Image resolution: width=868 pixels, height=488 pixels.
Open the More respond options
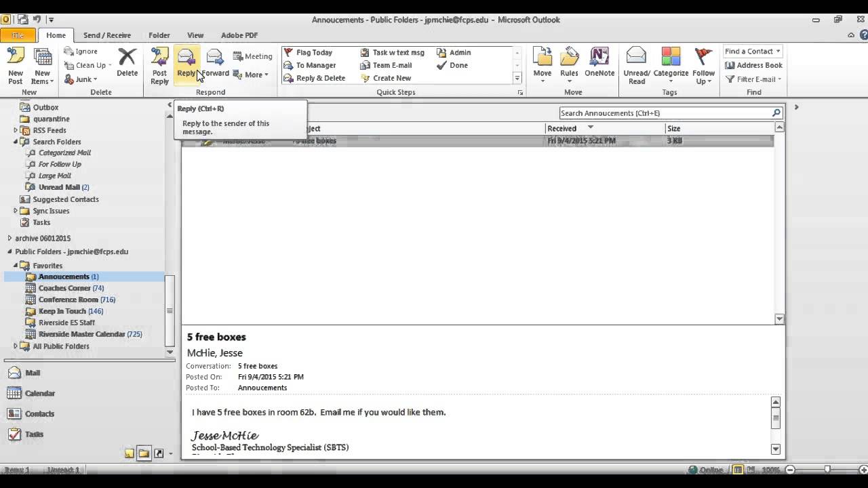point(251,75)
